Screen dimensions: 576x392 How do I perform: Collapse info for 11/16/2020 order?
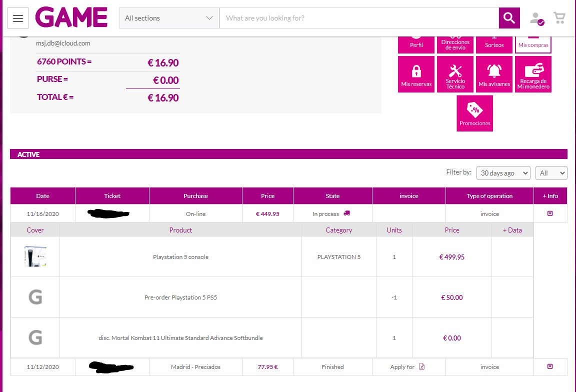click(550, 213)
